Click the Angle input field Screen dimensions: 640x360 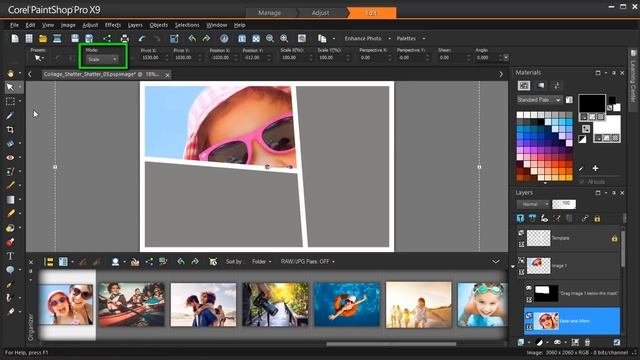click(486, 58)
